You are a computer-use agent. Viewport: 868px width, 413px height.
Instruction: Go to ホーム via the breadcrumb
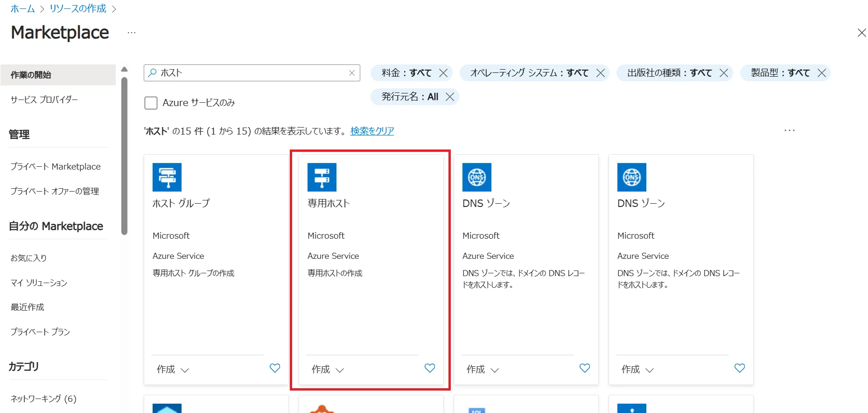tap(22, 8)
